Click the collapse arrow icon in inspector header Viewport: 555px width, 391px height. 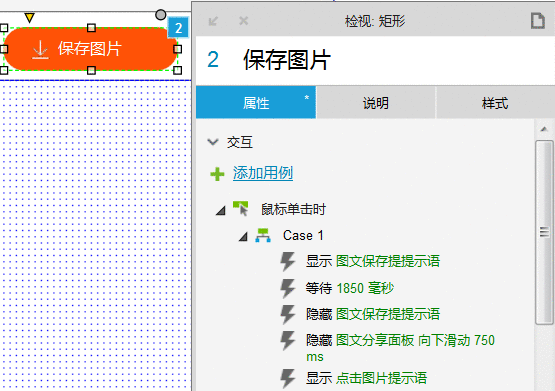(x=213, y=21)
